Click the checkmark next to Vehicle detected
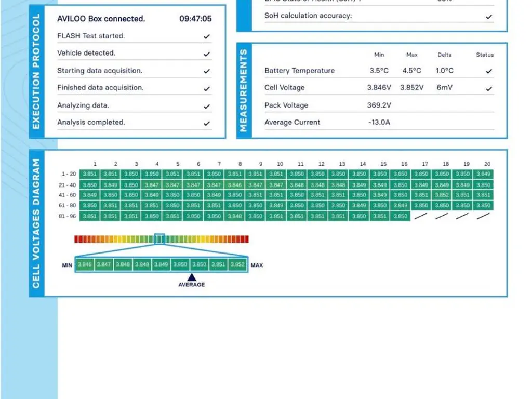The height and width of the screenshot is (399, 532). (207, 54)
